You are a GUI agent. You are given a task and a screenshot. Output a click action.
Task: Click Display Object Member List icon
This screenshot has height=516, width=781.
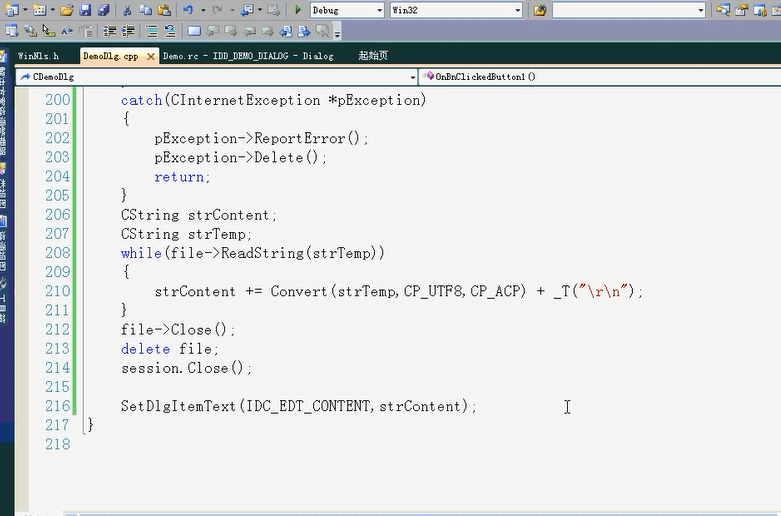click(11, 31)
